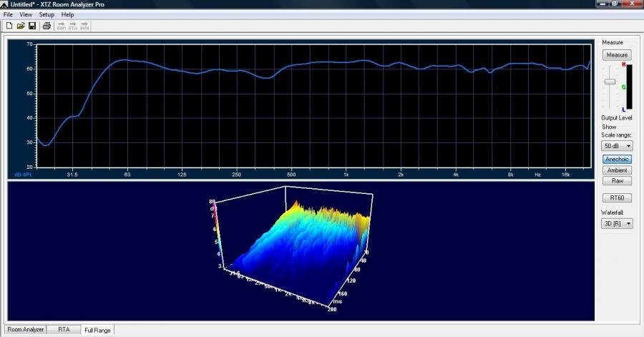Open an existing file with folder icon
This screenshot has height=337, width=644.
21,26
